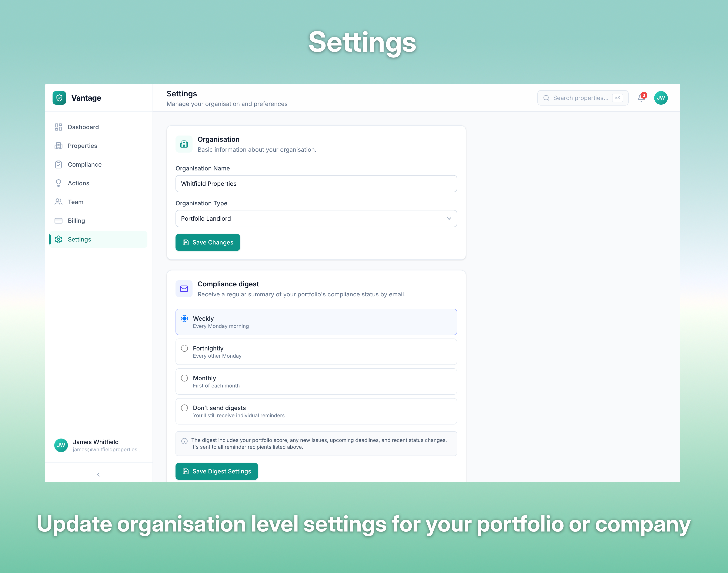Click the info icon beside digest note
The width and height of the screenshot is (728, 573).
pos(184,441)
